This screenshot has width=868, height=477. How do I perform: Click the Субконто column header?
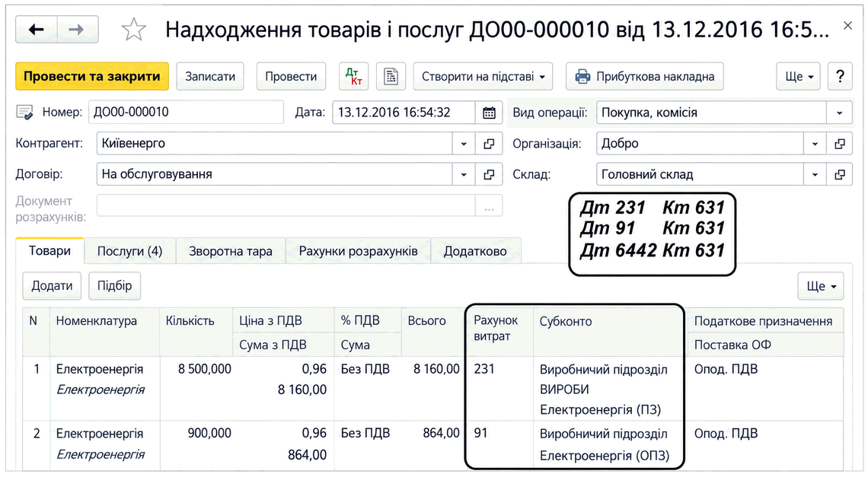pos(608,332)
